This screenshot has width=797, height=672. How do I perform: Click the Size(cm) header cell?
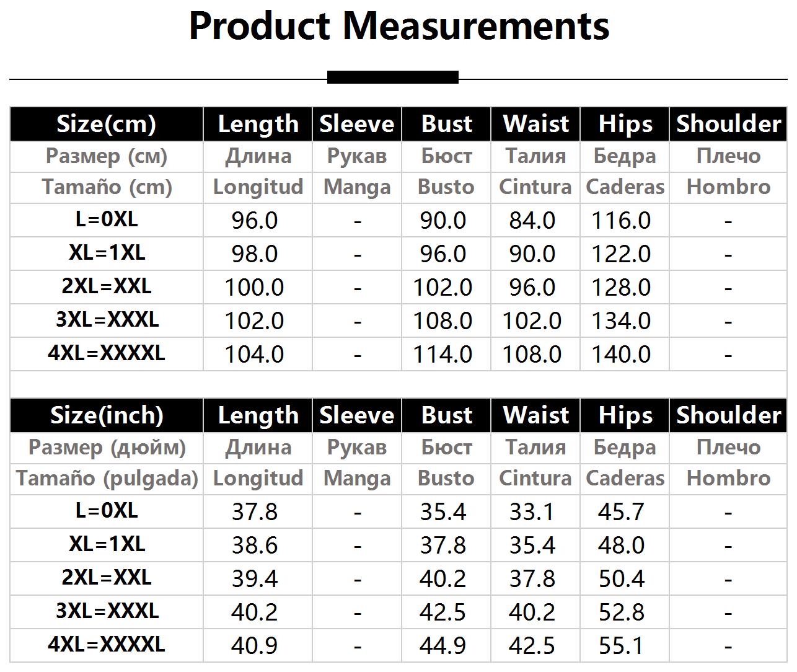pyautogui.click(x=106, y=124)
